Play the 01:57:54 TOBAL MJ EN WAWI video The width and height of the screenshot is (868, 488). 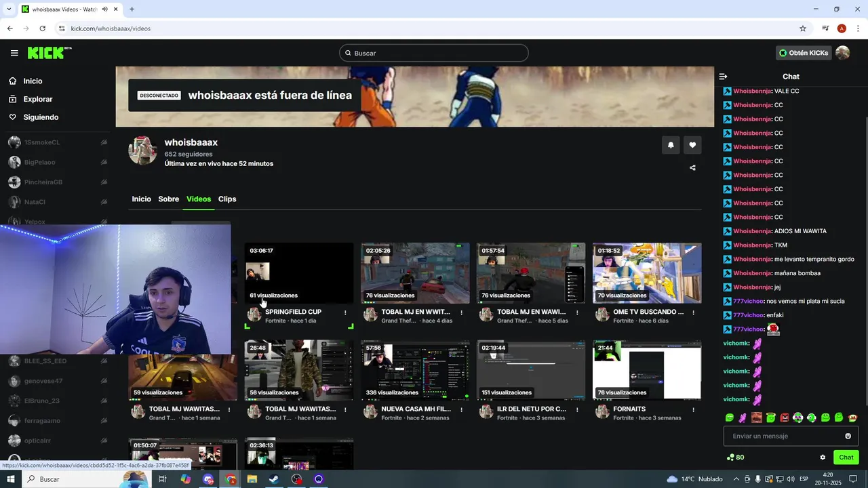pos(531,273)
